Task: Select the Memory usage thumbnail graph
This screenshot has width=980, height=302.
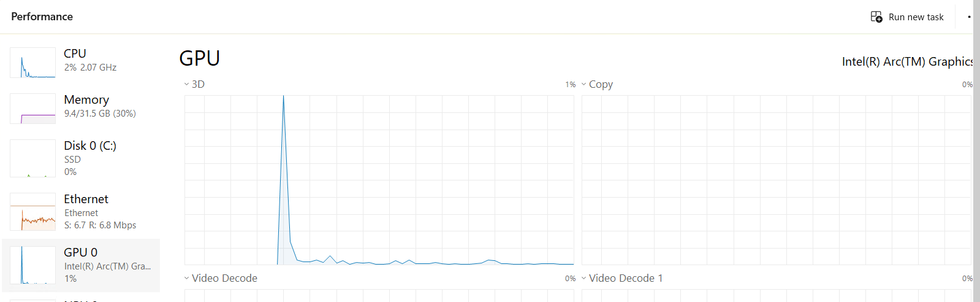Action: coord(32,109)
